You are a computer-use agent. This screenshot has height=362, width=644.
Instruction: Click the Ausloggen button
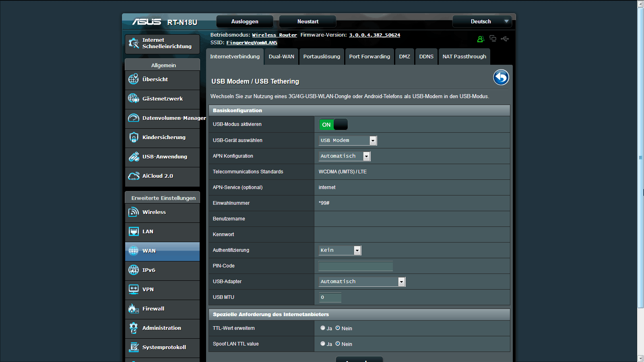coord(245,21)
